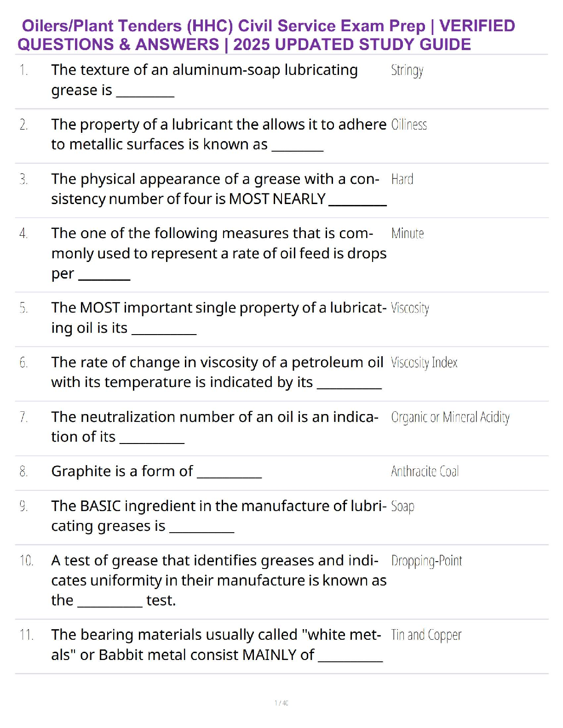
Task: Click the answer "Organic or Mineral Acidity"
Action: pos(450,417)
